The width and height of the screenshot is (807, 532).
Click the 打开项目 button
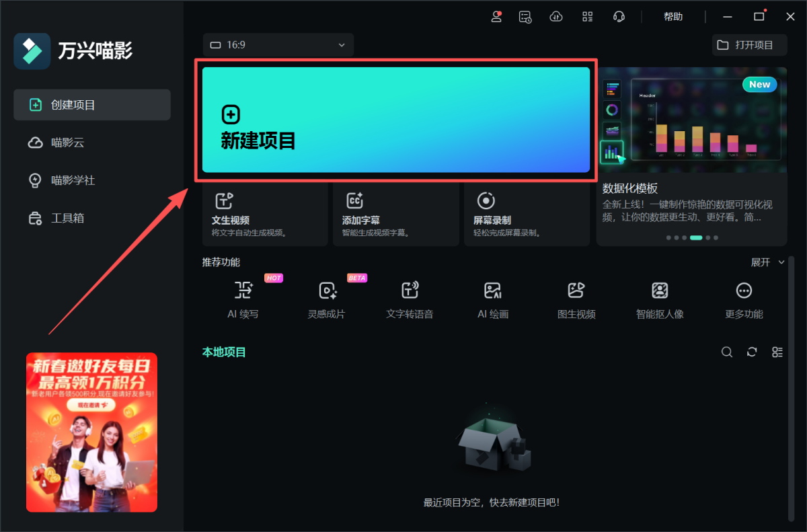(x=749, y=45)
